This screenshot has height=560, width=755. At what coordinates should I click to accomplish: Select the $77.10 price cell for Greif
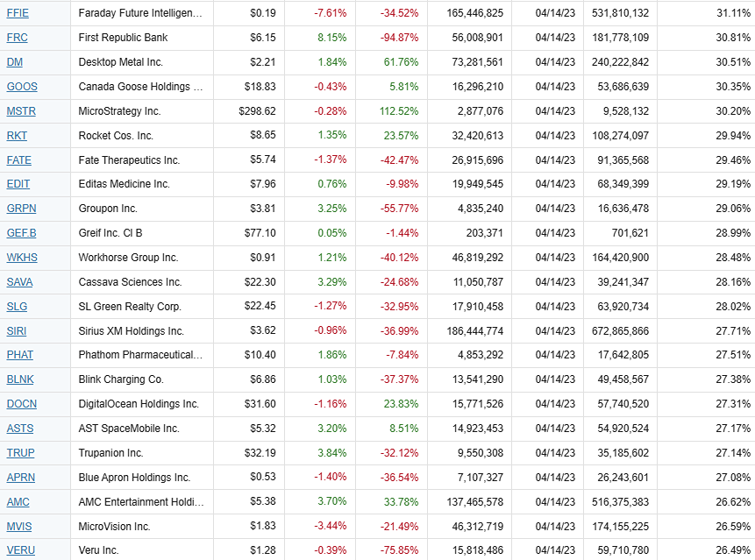(x=258, y=233)
